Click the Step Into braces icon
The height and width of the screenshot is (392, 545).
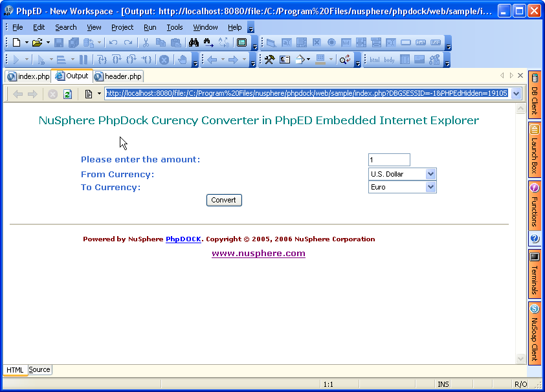[102, 60]
